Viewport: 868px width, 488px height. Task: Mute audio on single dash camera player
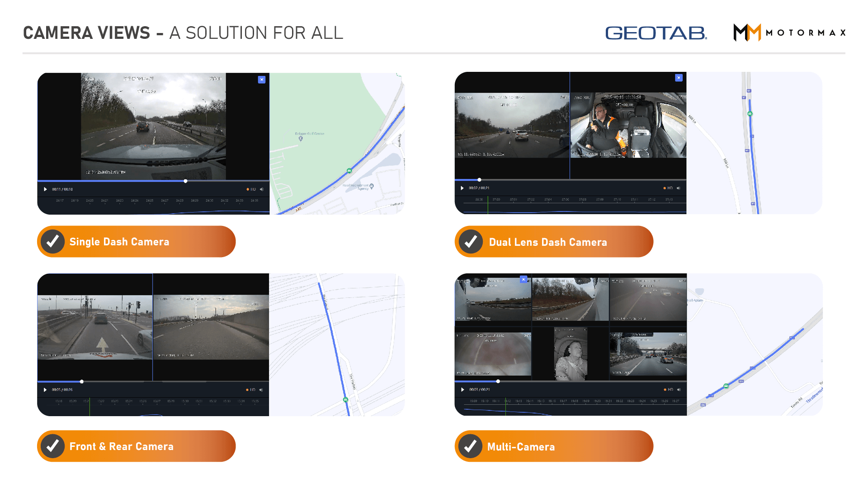(x=262, y=189)
